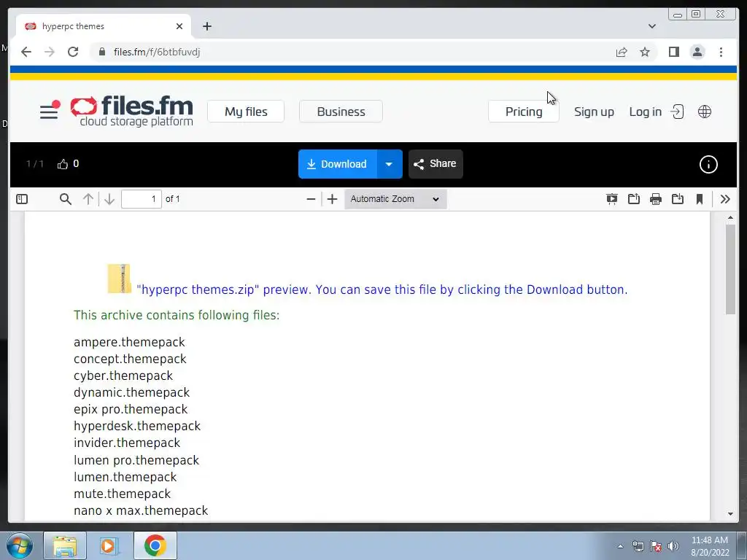The image size is (747, 560).
Task: Open the Chrome profile avatar
Action: 697,52
